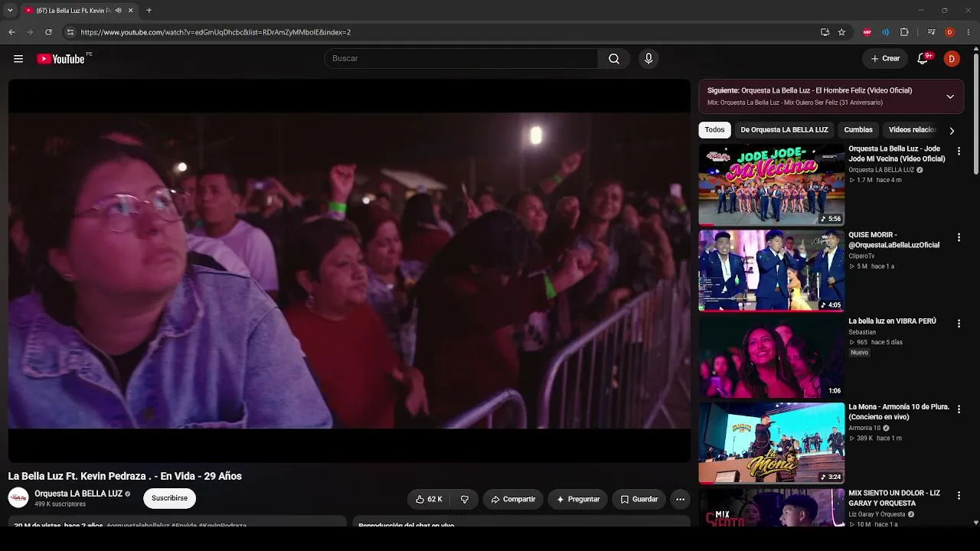Viewport: 980px width, 551px height.
Task: More options for MIX SIENTO UN DOLOR
Action: 959,496
